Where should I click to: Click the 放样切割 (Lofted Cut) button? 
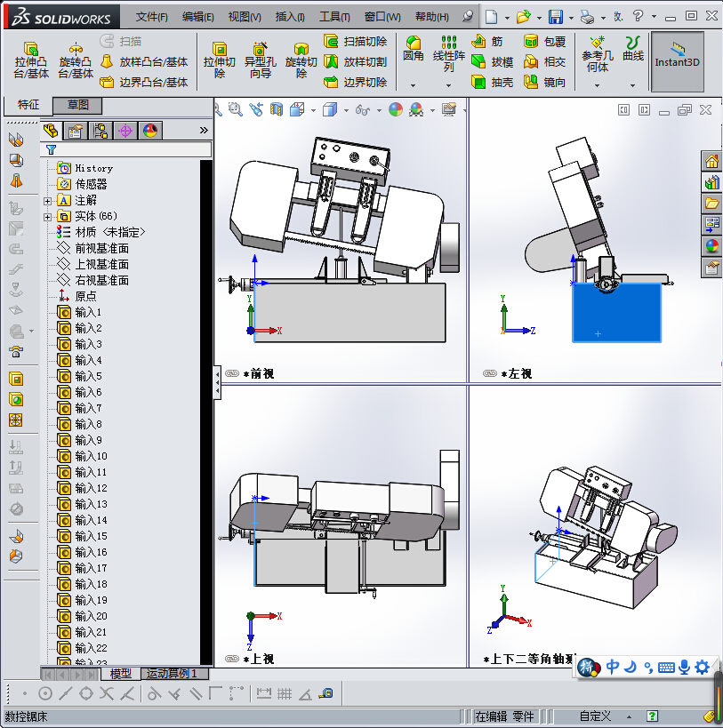pos(356,61)
